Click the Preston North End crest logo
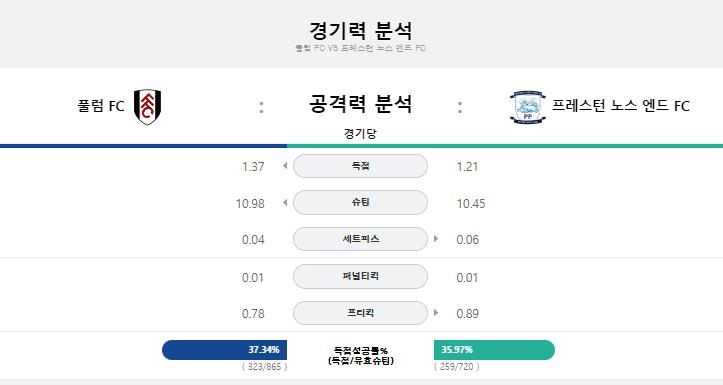Image resolution: width=723 pixels, height=385 pixels. [527, 107]
